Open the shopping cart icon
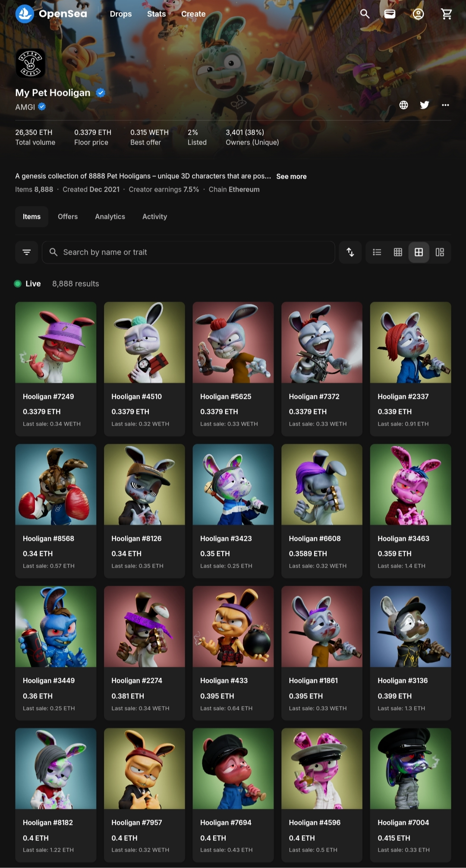 point(447,14)
